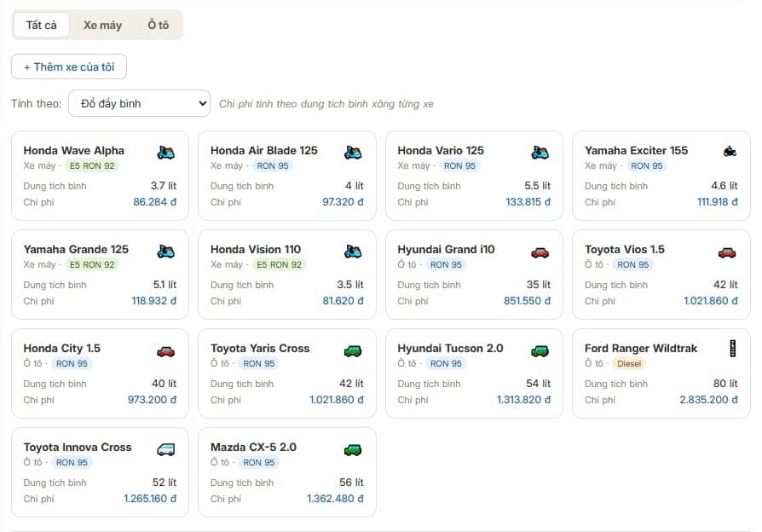Click the 81.620 đ cost value
Viewport: 762px width, 532px height.
[x=343, y=300]
